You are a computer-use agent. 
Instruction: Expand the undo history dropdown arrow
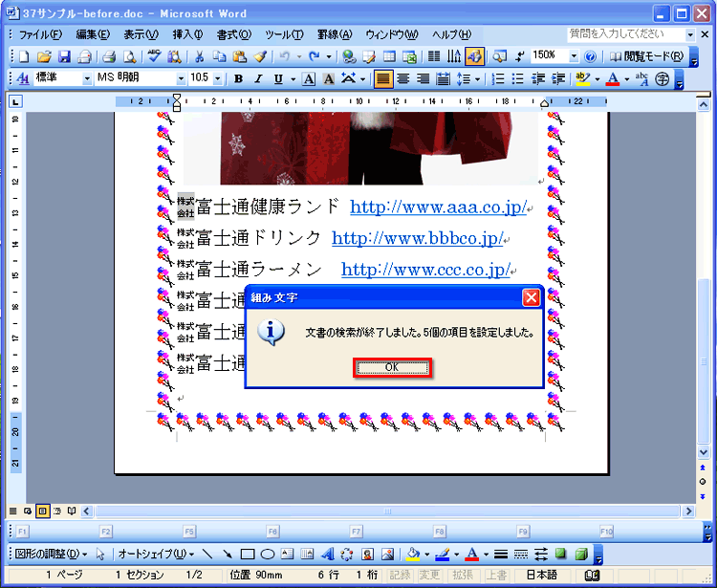[298, 56]
